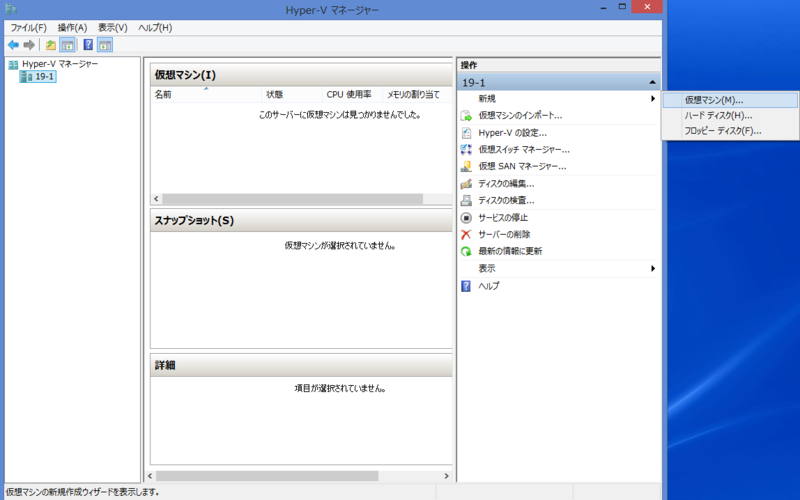This screenshot has width=800, height=500.
Task: Click the green refresh 最新の情報に更新 icon
Action: (466, 251)
